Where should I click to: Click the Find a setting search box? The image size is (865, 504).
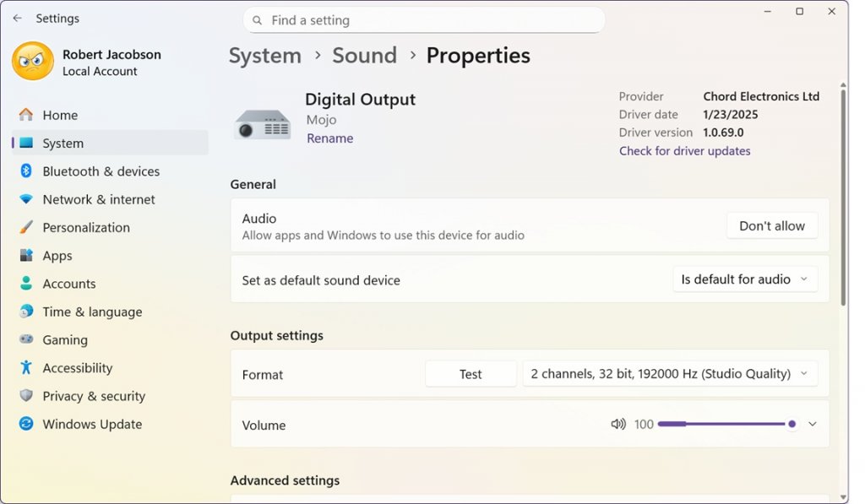pyautogui.click(x=422, y=19)
